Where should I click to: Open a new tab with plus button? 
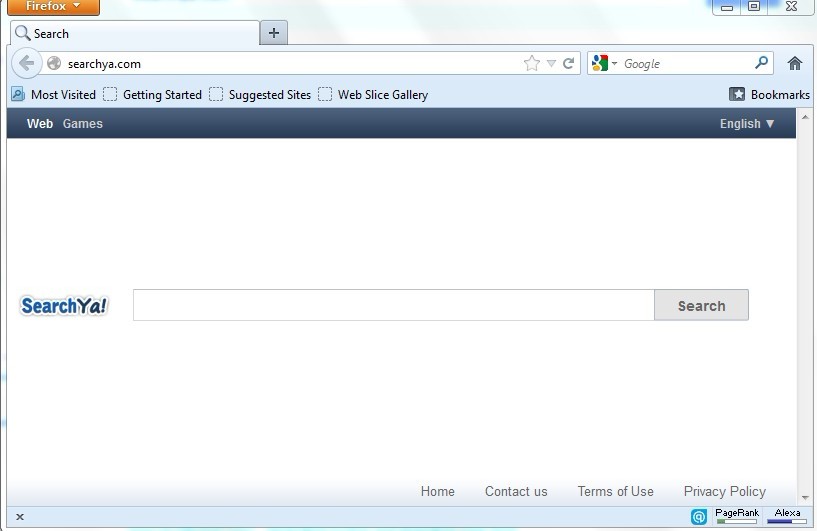coord(274,33)
